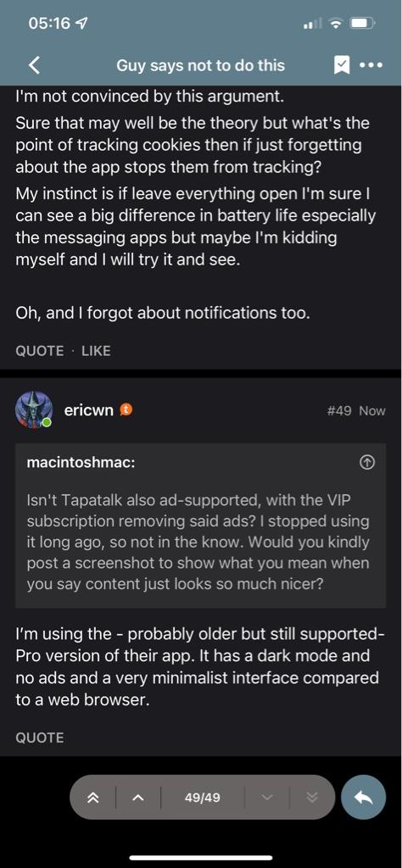Click the orange Tapatalk badge next to ericwn
402x868 pixels.
click(127, 409)
